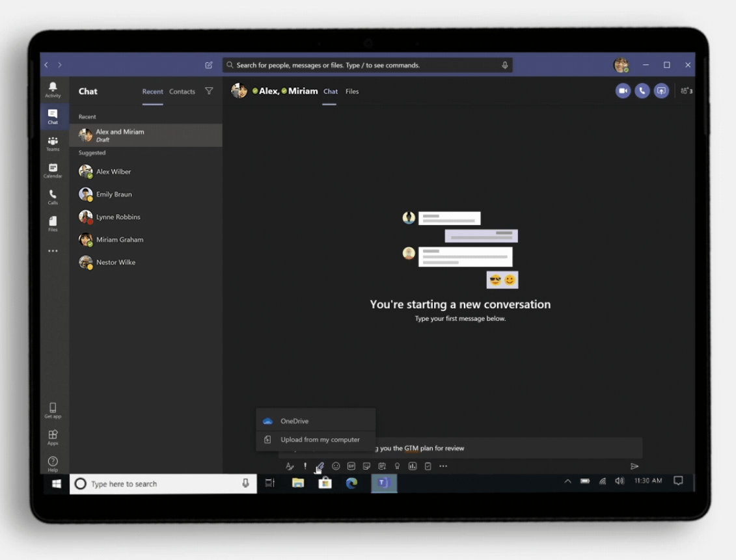Screen dimensions: 736x560
Task: Start an audio call from chat header
Action: [642, 91]
